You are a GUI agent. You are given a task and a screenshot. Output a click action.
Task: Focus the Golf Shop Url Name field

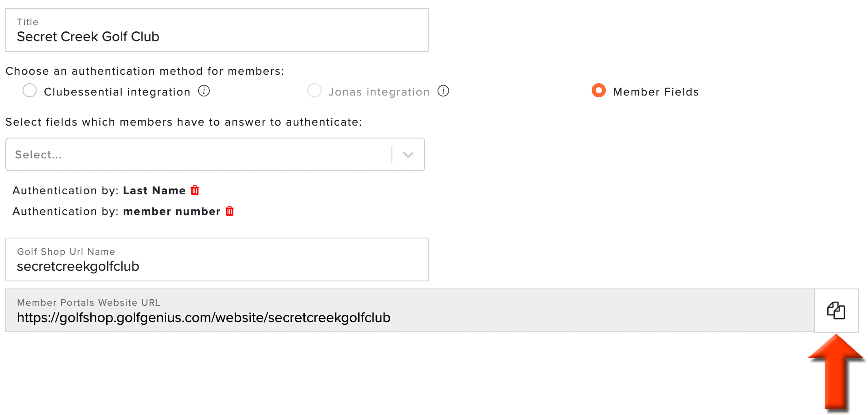[217, 260]
